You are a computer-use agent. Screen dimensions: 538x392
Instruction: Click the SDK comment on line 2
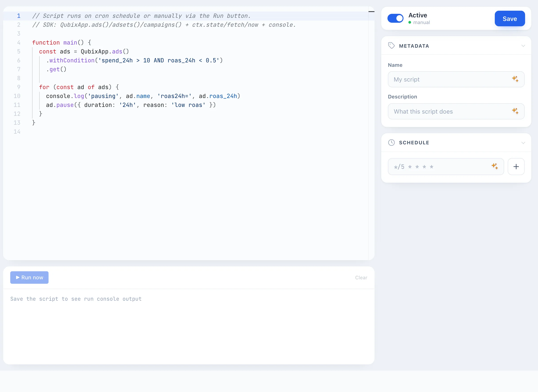[x=164, y=25]
